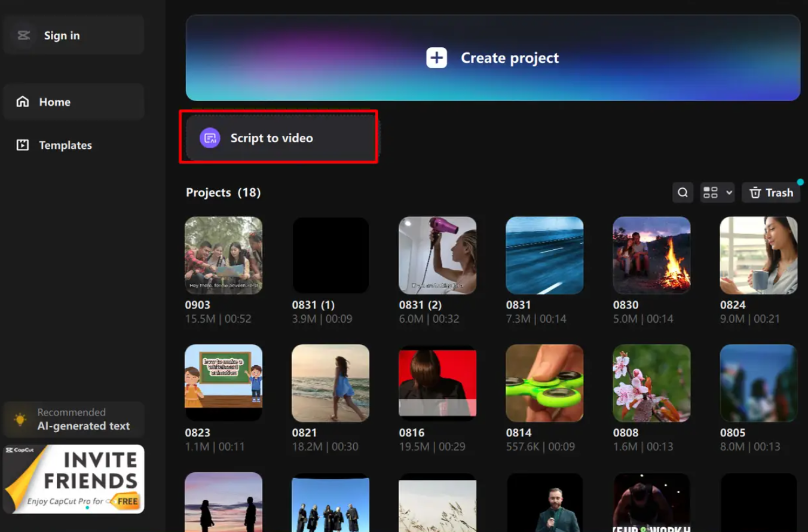The width and height of the screenshot is (808, 532).
Task: Open the 0805 project thumbnail
Action: [758, 383]
